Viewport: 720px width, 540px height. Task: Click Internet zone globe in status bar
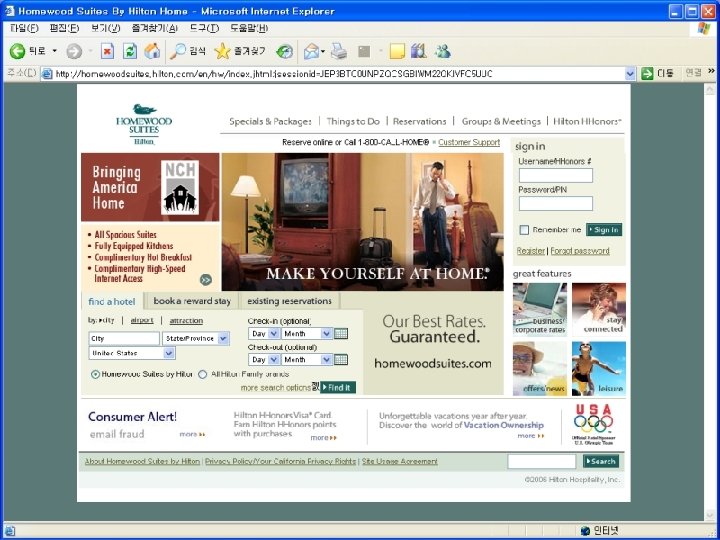[585, 531]
